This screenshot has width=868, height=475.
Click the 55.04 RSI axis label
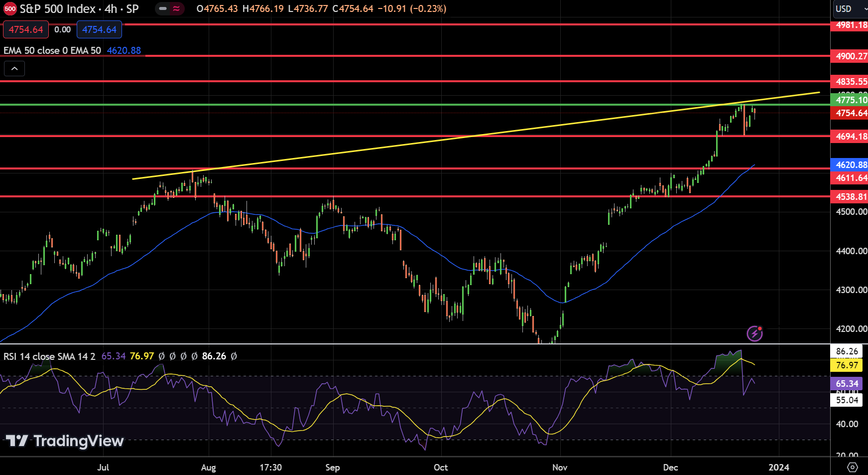pos(847,400)
